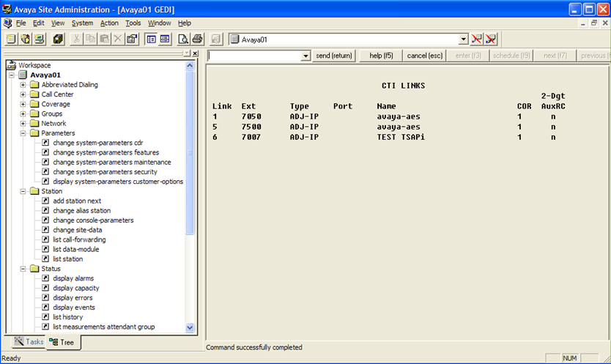Click the tree scrollbar up arrow
Image resolution: width=611 pixels, height=364 pixels.
click(190, 65)
